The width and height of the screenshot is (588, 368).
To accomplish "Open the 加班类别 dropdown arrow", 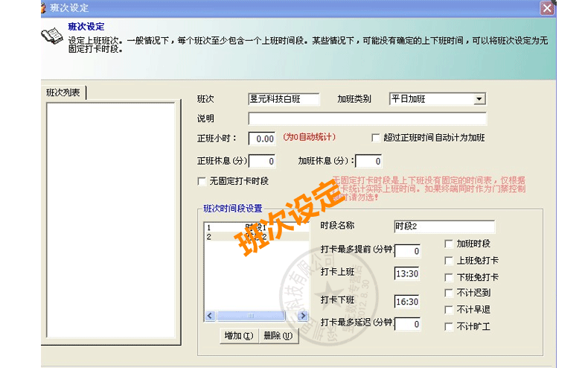I will tap(479, 99).
